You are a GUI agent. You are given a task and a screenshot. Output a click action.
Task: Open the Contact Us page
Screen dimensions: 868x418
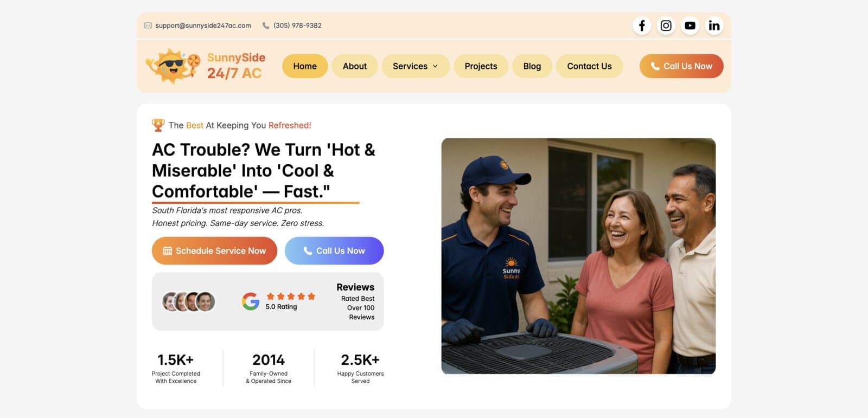589,66
